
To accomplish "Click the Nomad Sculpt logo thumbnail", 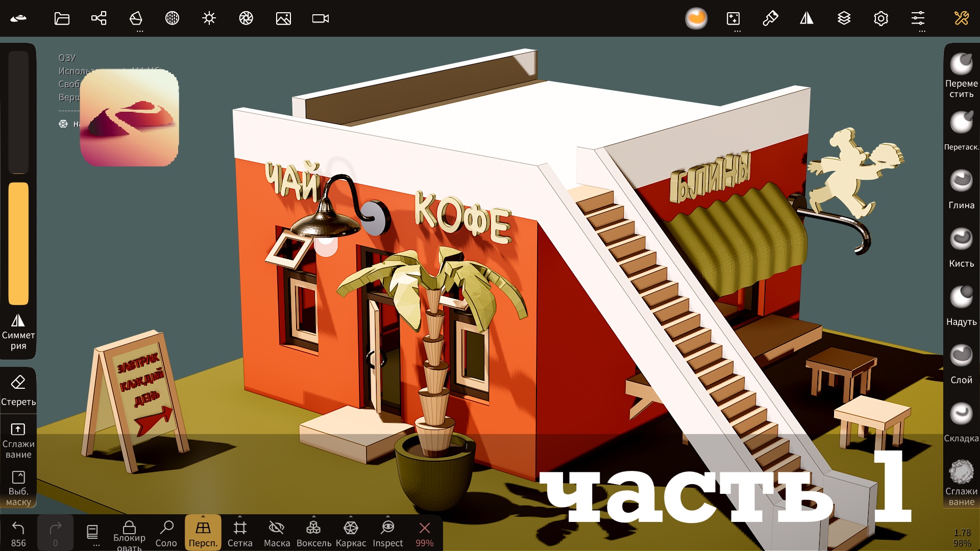I will pyautogui.click(x=130, y=117).
